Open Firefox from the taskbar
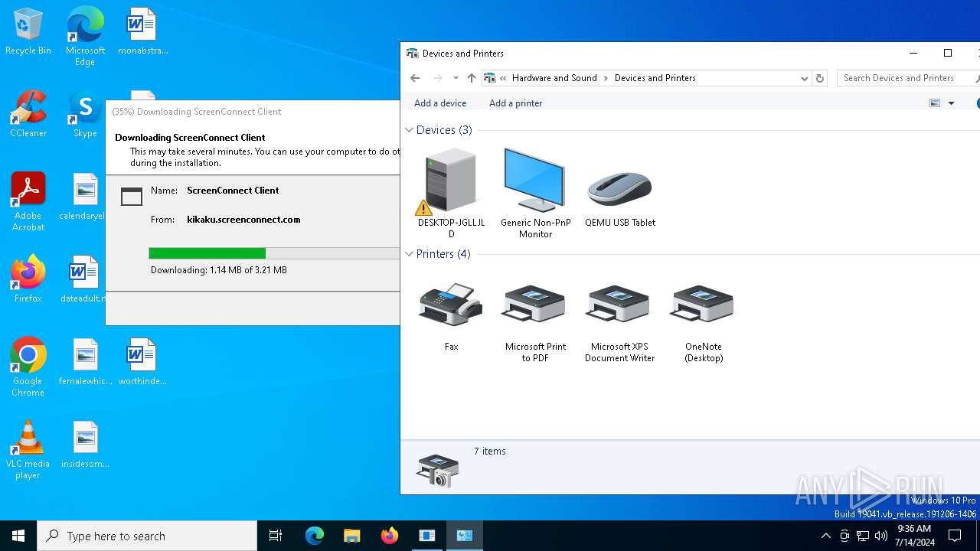The height and width of the screenshot is (551, 980). pos(390,536)
